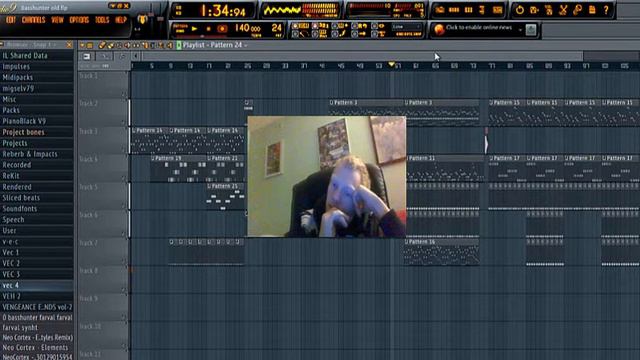Open the OPTIONS menu

(79, 20)
